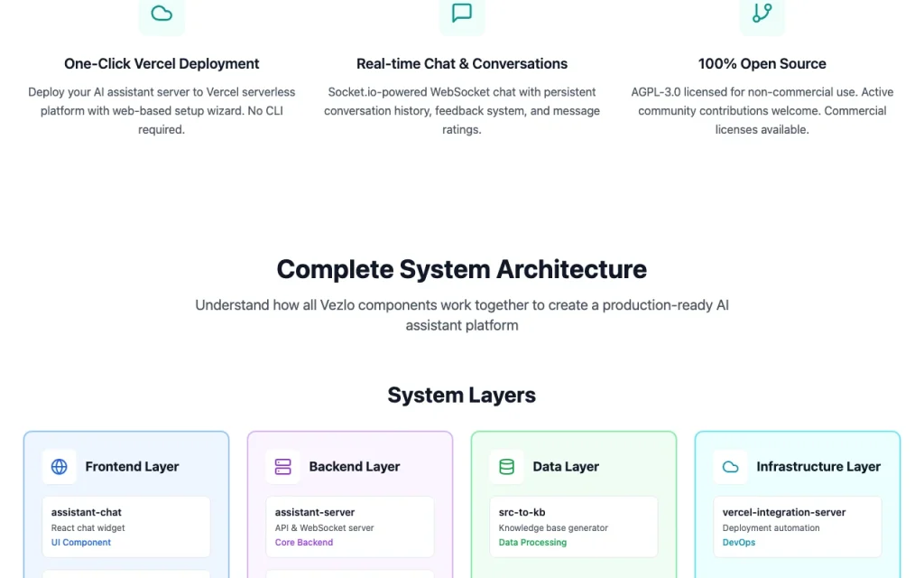Click the Data Layer title
Screen dimensions: 924x578
(566, 467)
